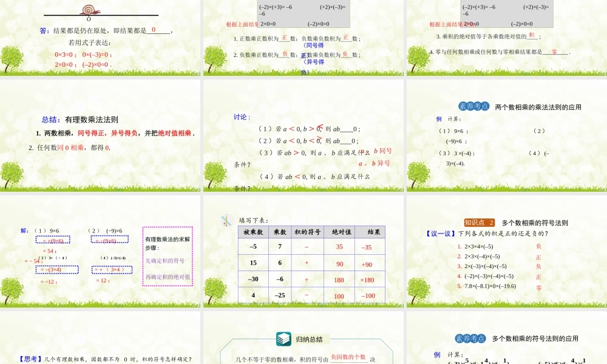Click the red equation 0×3=0

[x=66, y=55]
